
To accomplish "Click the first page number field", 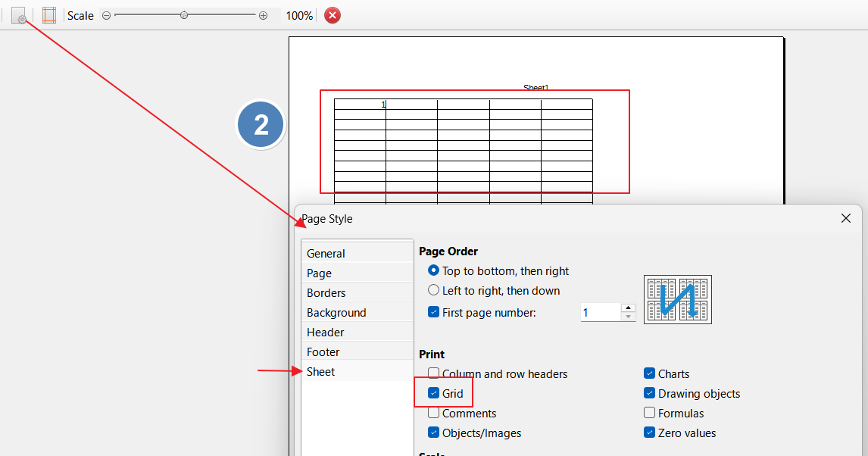I will pos(600,312).
